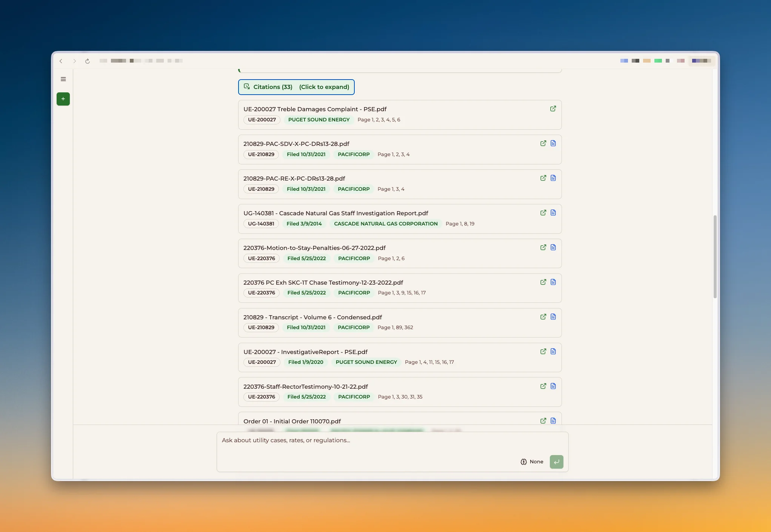Click the UG-140381 docket tag
The width and height of the screenshot is (771, 532).
(261, 224)
